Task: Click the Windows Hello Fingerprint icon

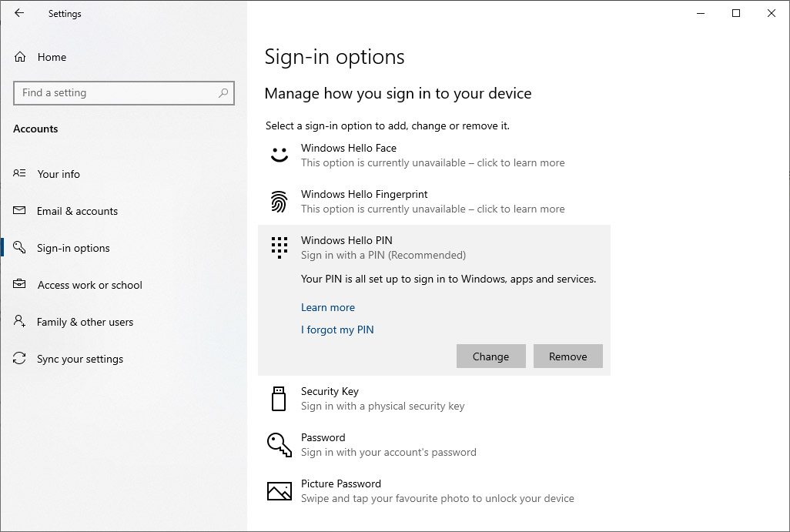Action: point(280,202)
